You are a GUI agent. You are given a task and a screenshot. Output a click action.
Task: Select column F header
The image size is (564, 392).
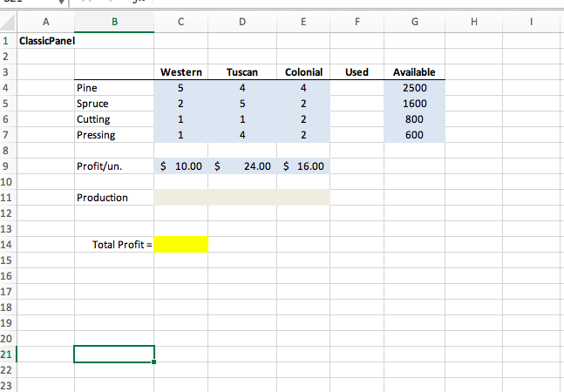pyautogui.click(x=357, y=22)
